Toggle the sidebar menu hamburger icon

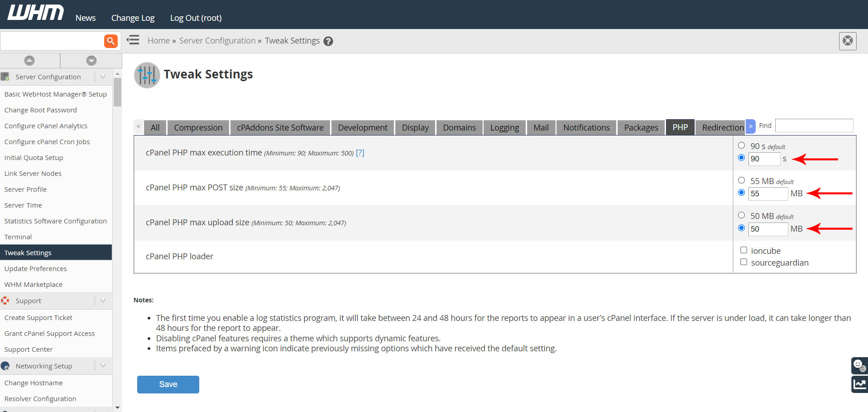pos(133,40)
